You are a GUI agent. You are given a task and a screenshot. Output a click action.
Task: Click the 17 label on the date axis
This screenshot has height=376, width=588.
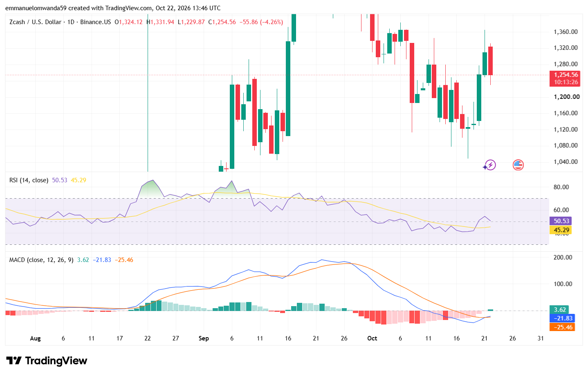click(119, 338)
